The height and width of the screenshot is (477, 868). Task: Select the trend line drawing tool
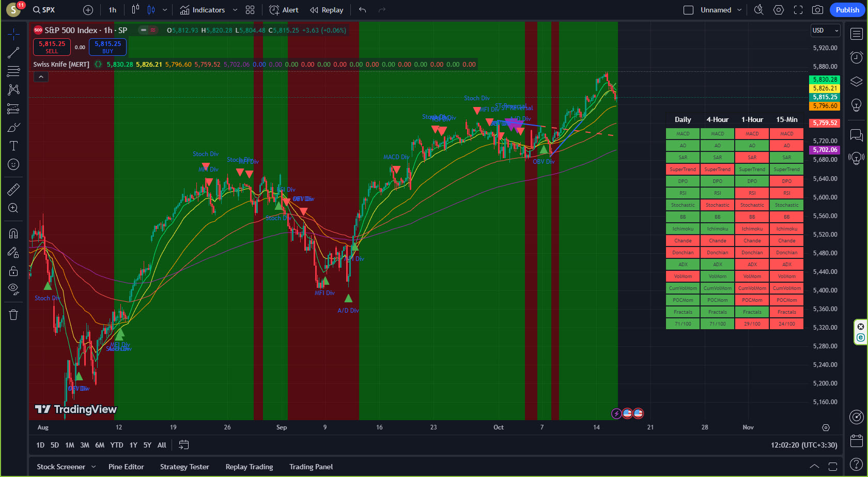point(13,53)
